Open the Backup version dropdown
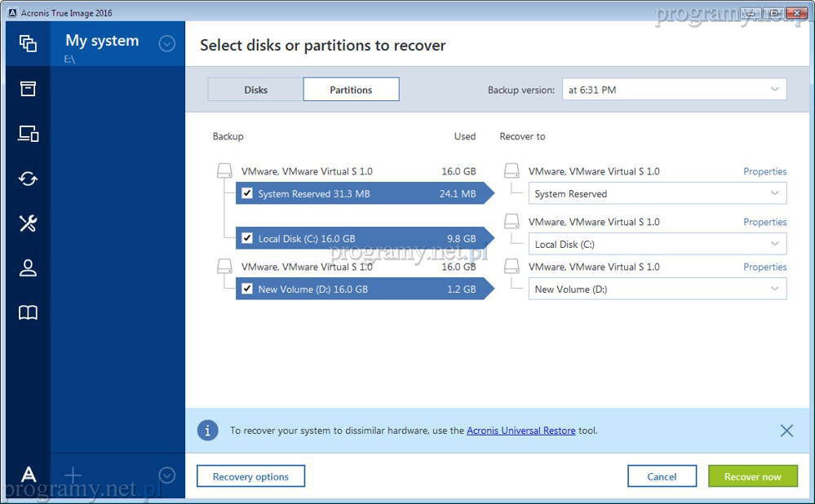815x504 pixels. [673, 90]
